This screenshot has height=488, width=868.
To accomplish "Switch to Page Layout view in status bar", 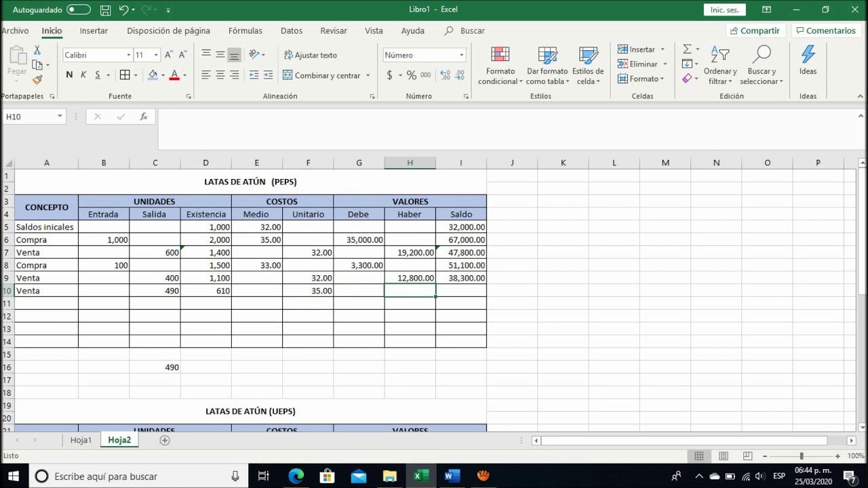I will pyautogui.click(x=724, y=456).
